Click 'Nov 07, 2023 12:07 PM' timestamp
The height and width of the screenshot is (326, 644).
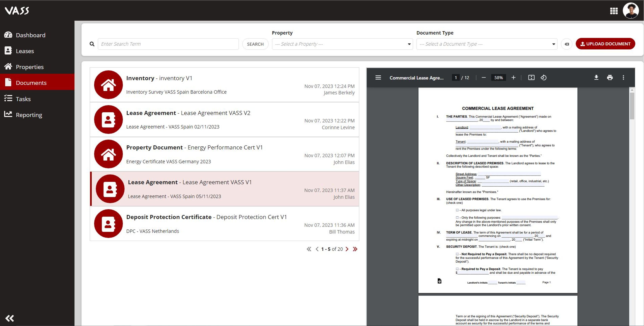329,155
